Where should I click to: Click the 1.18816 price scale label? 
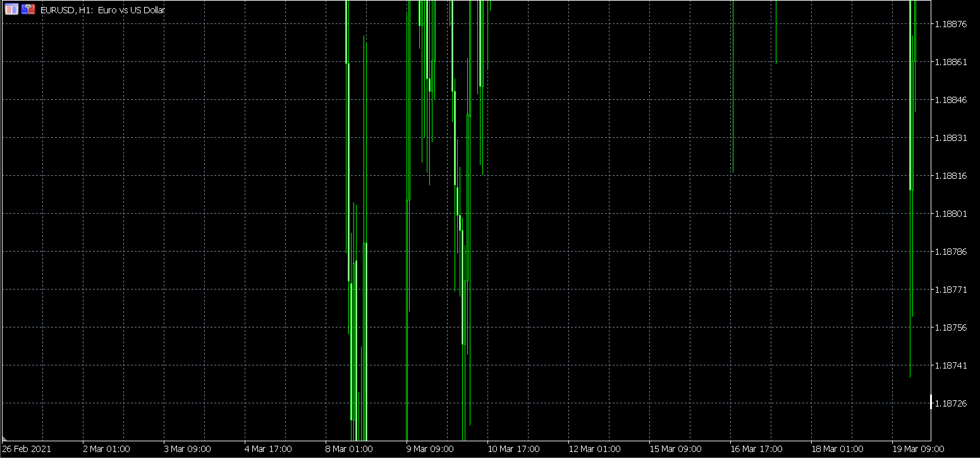951,176
